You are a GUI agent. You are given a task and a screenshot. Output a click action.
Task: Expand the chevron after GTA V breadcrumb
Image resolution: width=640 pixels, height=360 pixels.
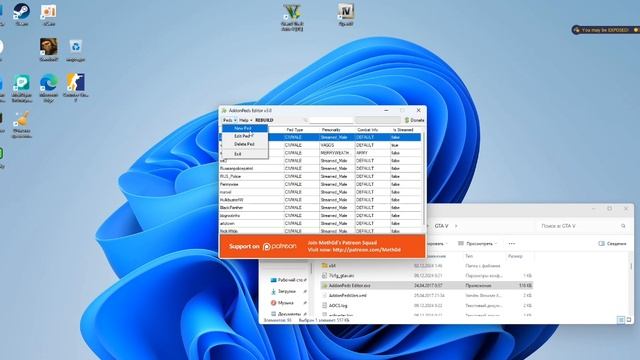tap(456, 226)
